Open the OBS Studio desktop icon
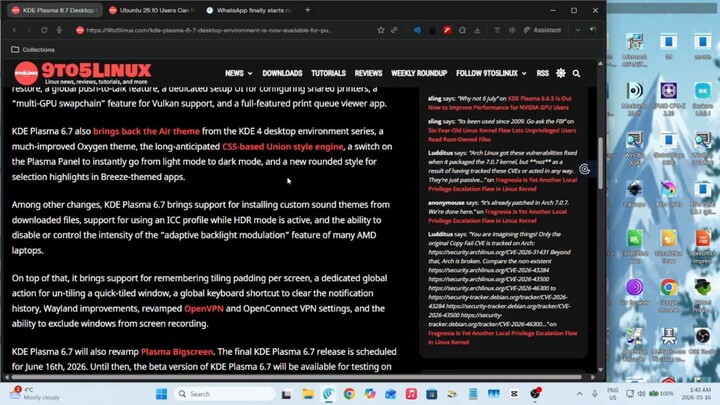The width and height of the screenshot is (720, 405). click(702, 340)
